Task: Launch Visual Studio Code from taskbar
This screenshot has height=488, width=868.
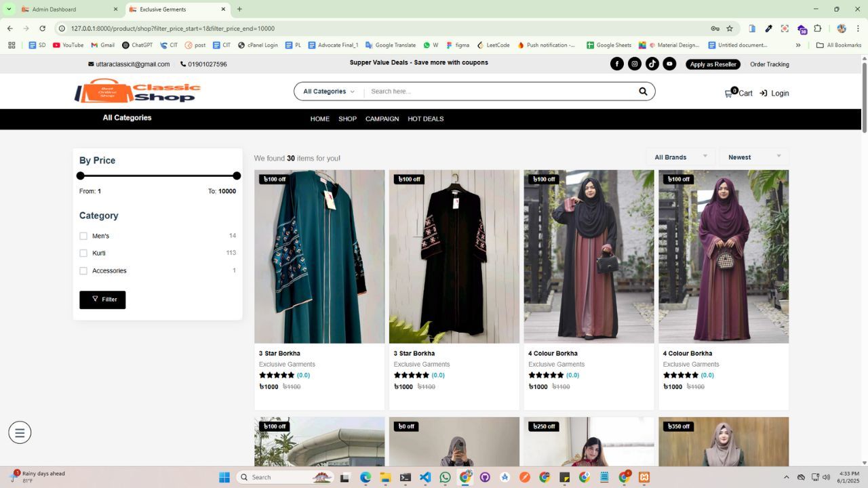Action: pyautogui.click(x=425, y=477)
